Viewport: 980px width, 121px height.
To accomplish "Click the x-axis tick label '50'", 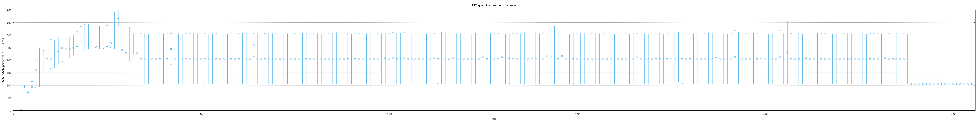I will [x=201, y=114].
